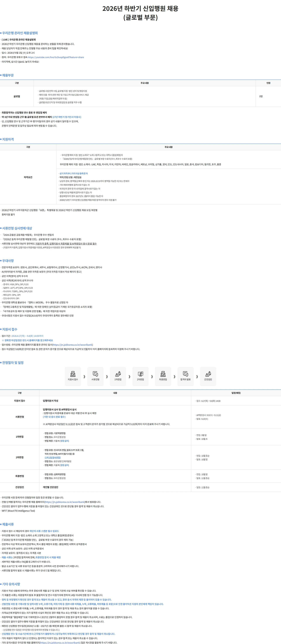Click the 일정(예정) column header
Screen dimensions: 281x644
click(236, 393)
